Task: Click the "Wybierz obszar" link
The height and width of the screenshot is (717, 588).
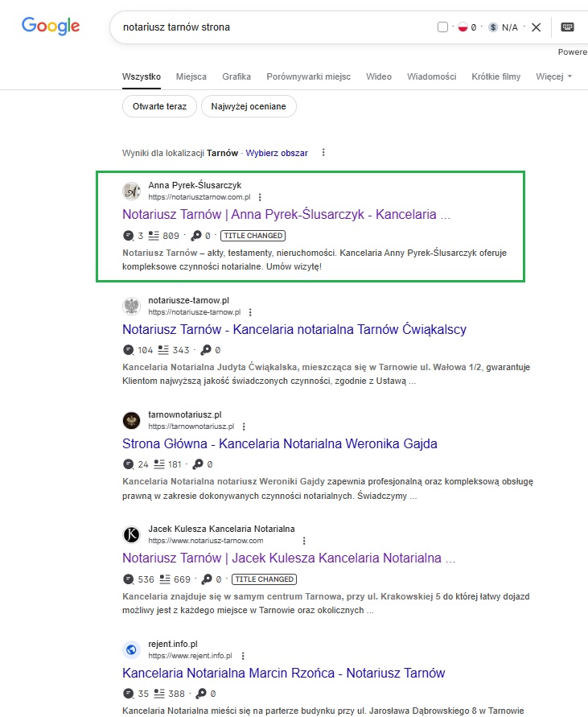Action: [x=277, y=152]
